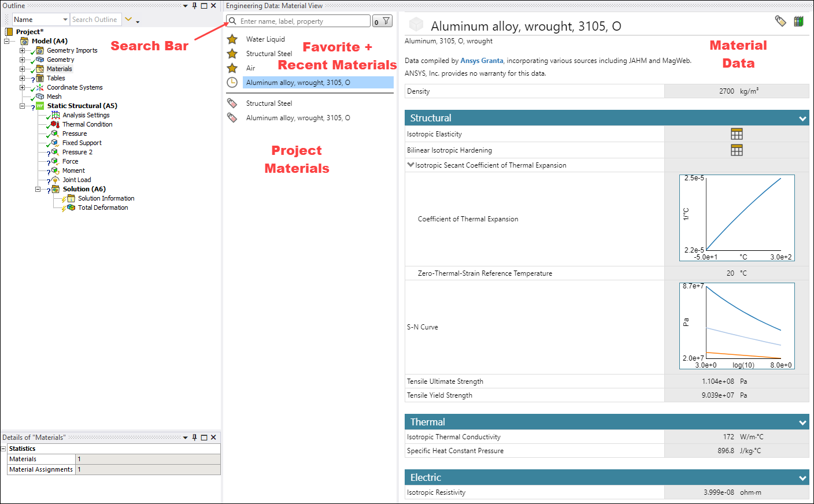Viewport: 814px width, 504px height.
Task: Open tabular data for Bilinear Isotropic Hardening
Action: 737,150
